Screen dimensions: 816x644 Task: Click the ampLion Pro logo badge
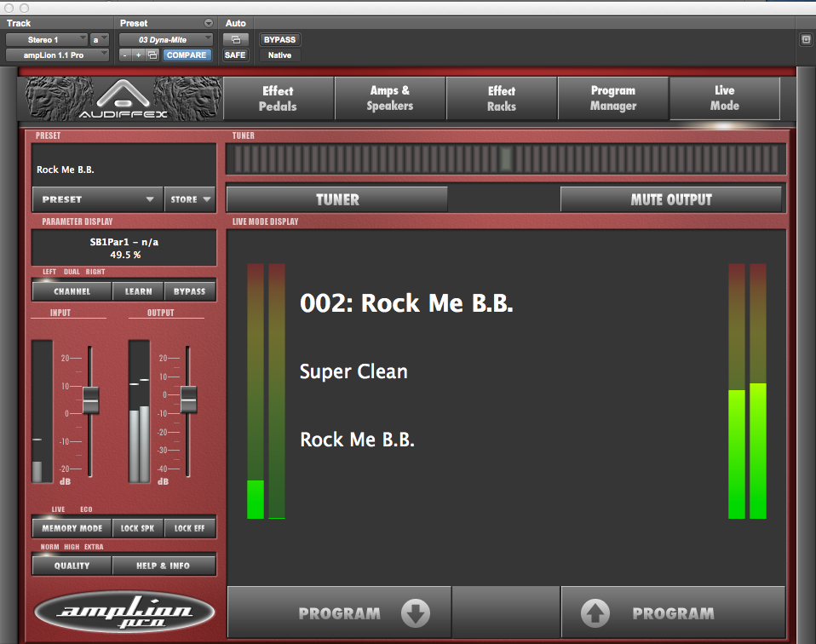tap(124, 612)
